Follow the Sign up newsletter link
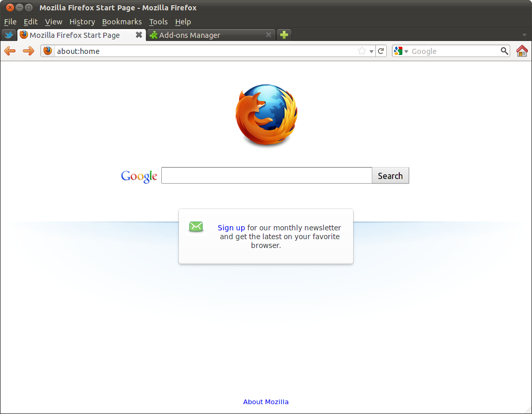This screenshot has height=414, width=532. pos(231,228)
